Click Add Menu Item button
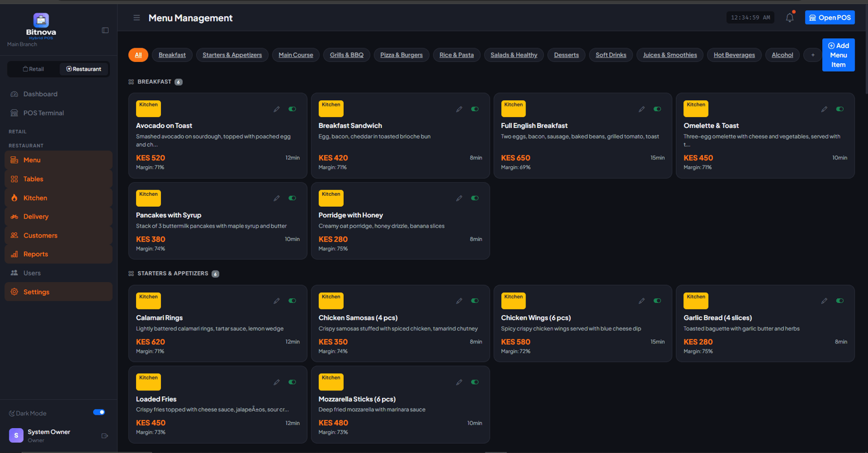868x453 pixels. tap(838, 55)
